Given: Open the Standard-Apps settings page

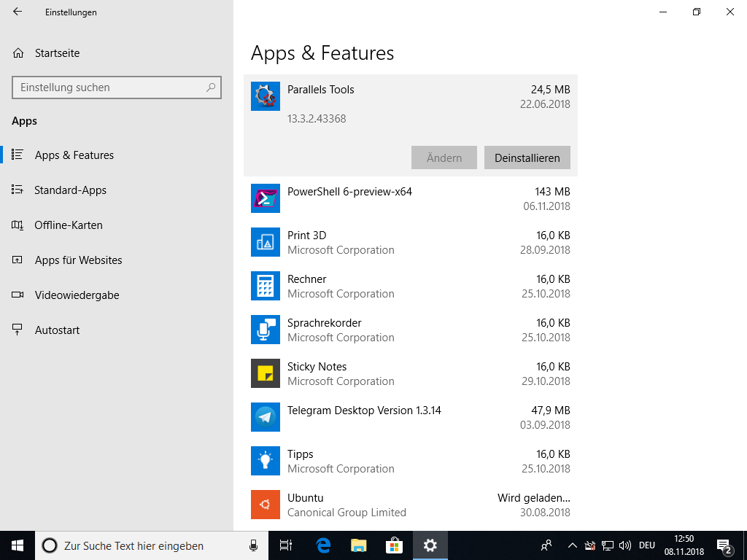Looking at the screenshot, I should click(70, 190).
